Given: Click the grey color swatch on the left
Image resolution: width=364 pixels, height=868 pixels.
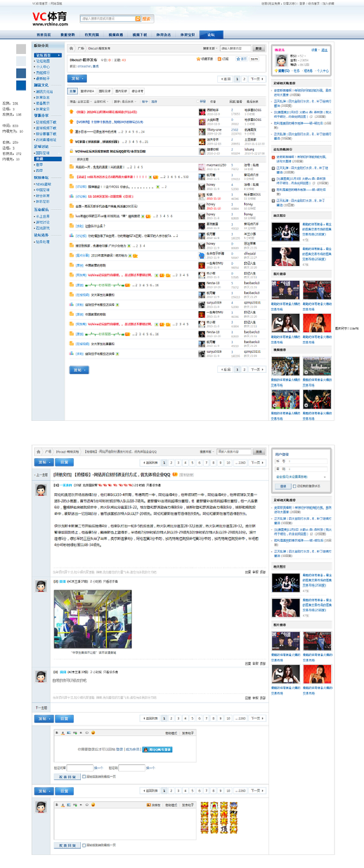Looking at the screenshot, I should tap(21, 49).
